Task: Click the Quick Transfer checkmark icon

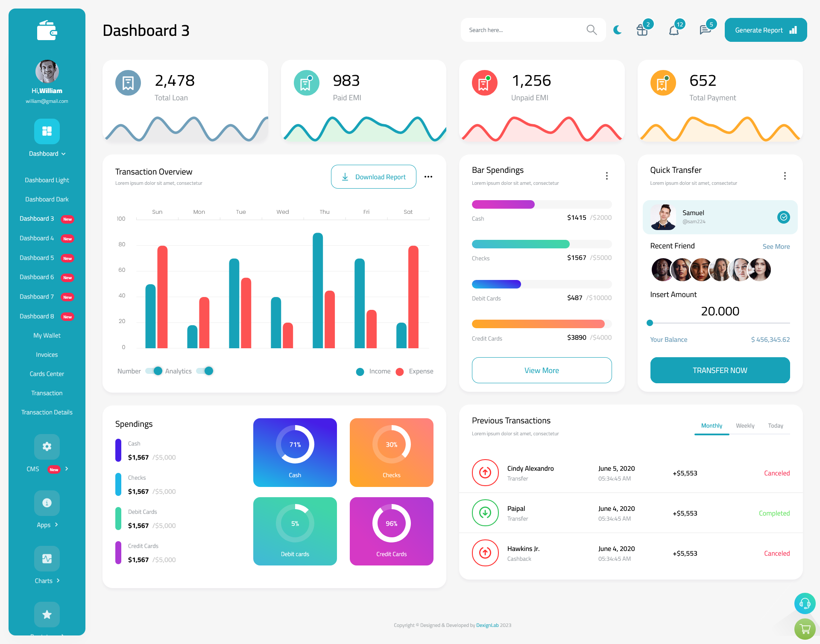Action: 783,217
